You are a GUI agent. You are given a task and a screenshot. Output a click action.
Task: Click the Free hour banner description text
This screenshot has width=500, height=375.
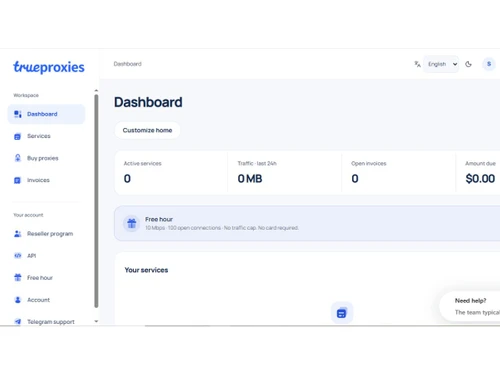222,228
